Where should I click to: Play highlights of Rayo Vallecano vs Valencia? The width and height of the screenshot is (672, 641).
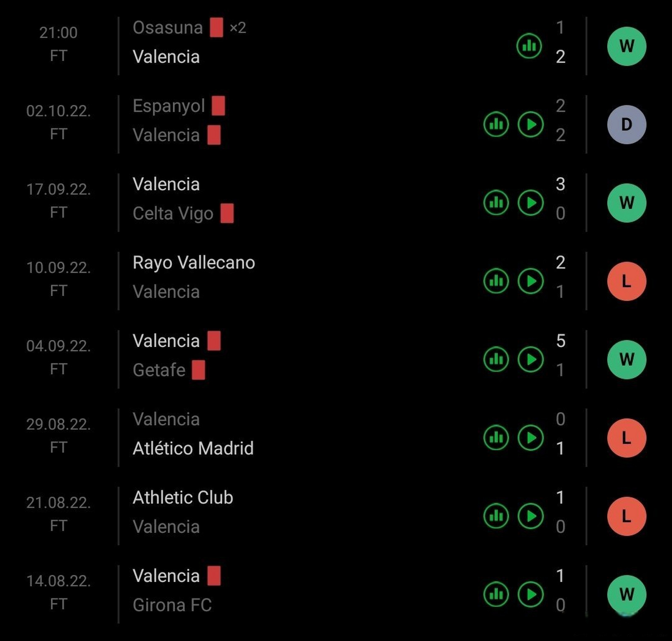(531, 281)
